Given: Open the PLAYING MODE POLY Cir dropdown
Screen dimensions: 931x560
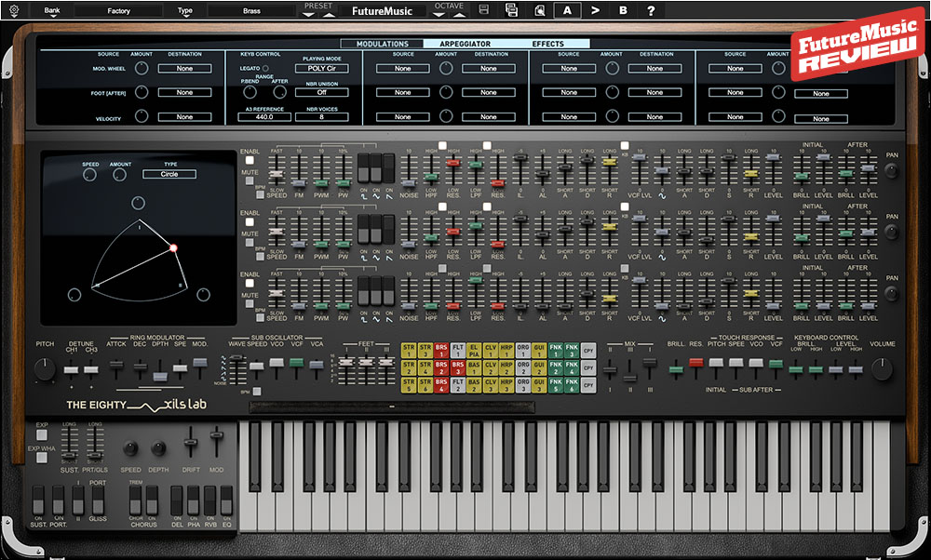Looking at the screenshot, I should tap(322, 68).
